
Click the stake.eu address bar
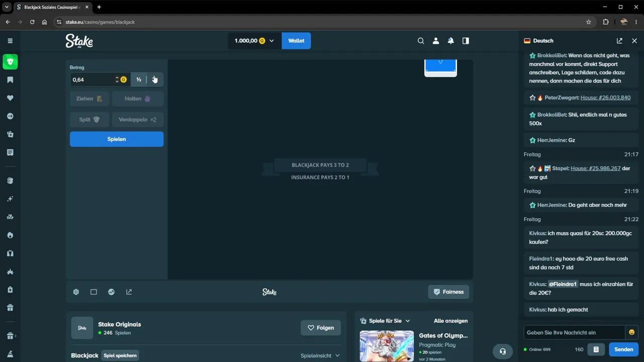pos(322,22)
